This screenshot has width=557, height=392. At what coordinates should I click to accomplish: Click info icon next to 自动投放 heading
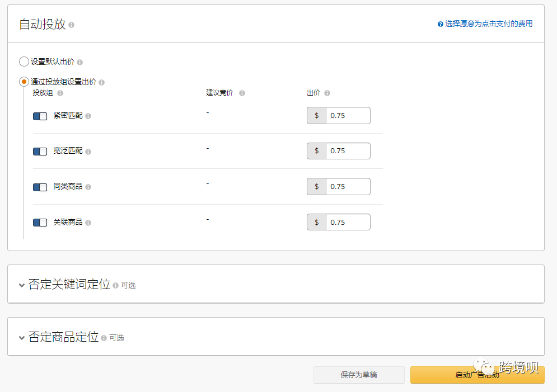click(72, 25)
